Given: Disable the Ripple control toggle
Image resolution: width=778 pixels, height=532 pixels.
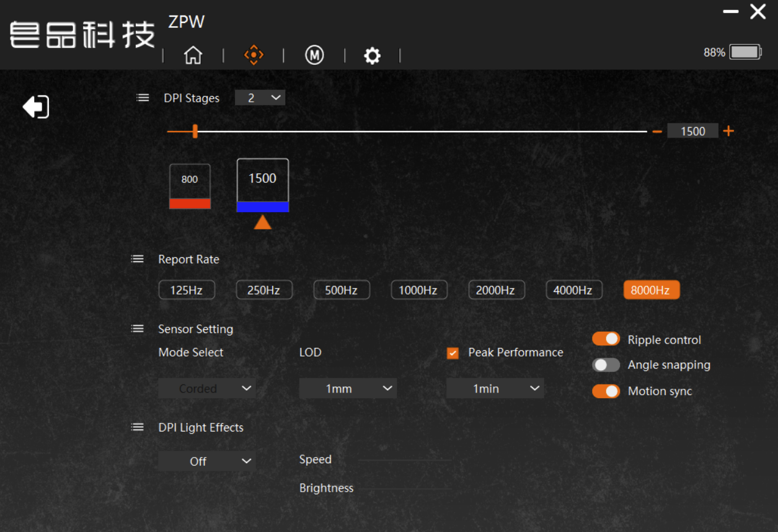Looking at the screenshot, I should [x=606, y=339].
